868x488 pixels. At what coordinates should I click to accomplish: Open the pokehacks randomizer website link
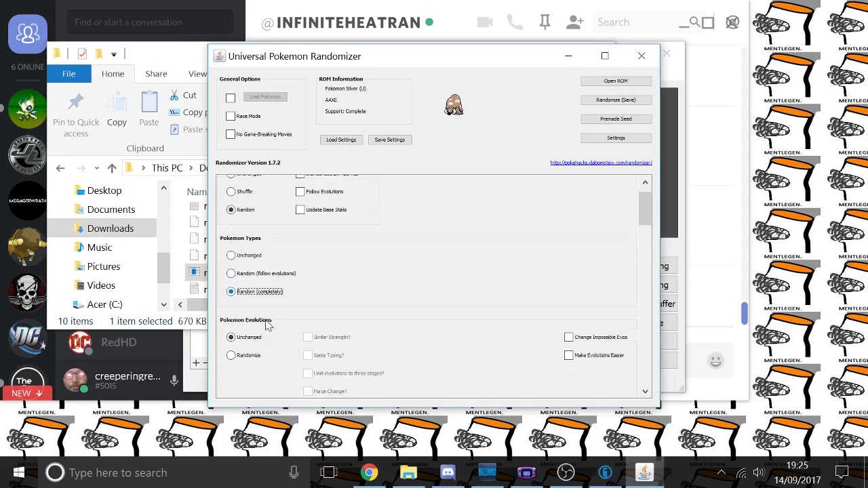(x=601, y=163)
